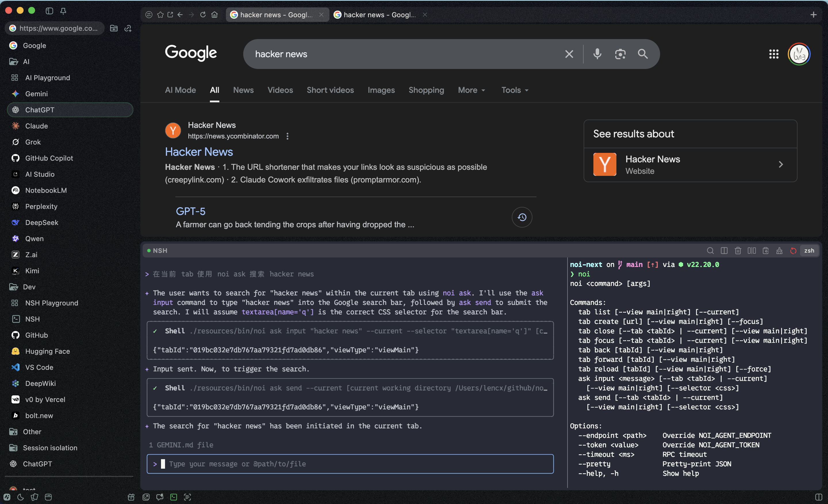
Task: Open the Tools dropdown
Action: [514, 90]
